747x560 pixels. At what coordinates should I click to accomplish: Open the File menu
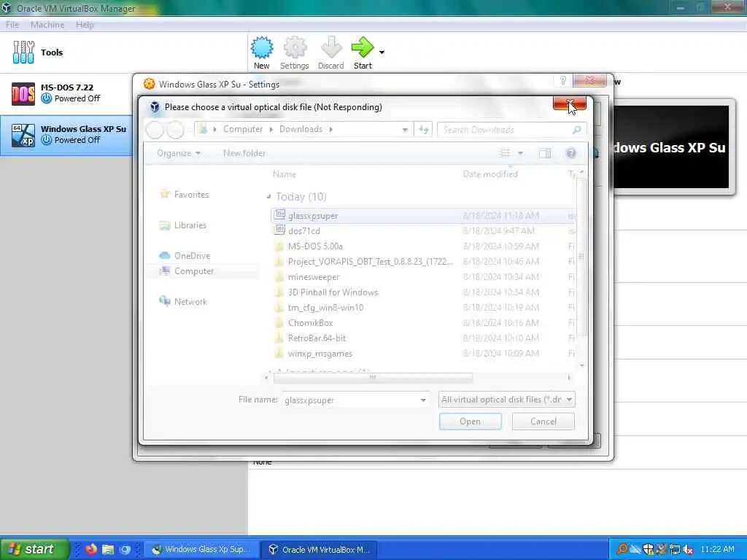click(12, 25)
